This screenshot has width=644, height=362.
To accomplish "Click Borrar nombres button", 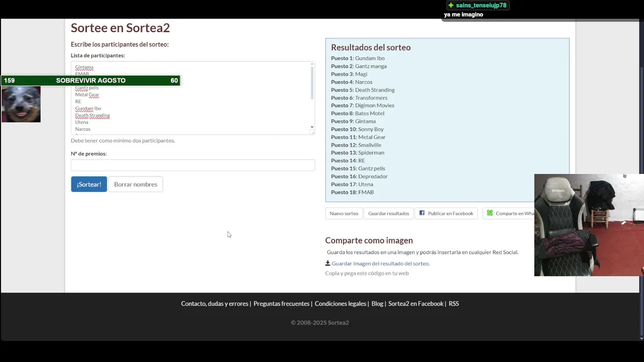I will pyautogui.click(x=135, y=184).
